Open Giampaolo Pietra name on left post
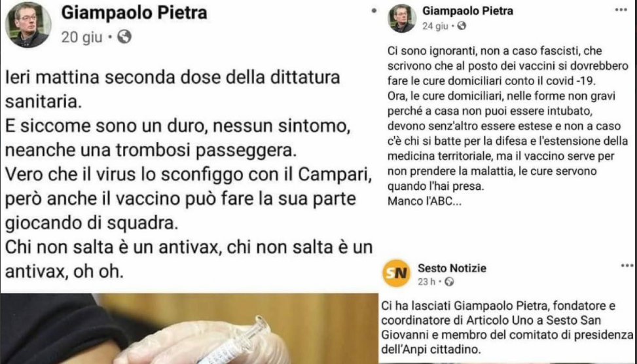The height and width of the screenshot is (364, 637). (134, 12)
